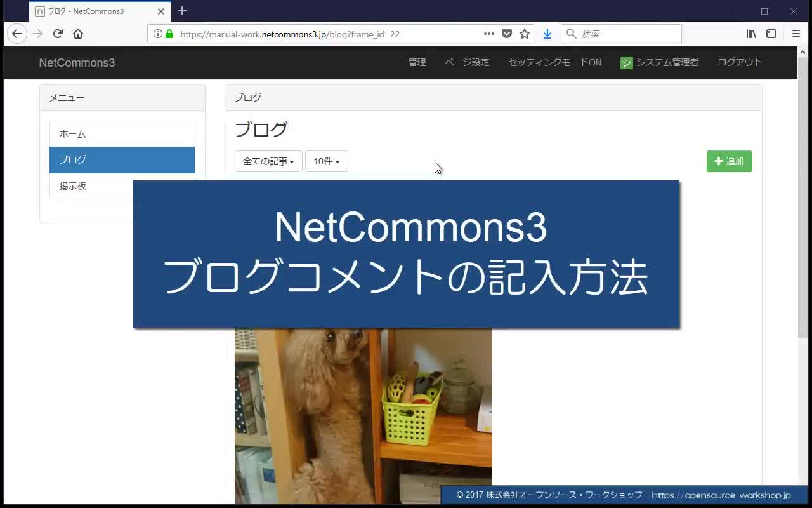
Task: Expand the 10件 per-page dropdown
Action: [326, 161]
